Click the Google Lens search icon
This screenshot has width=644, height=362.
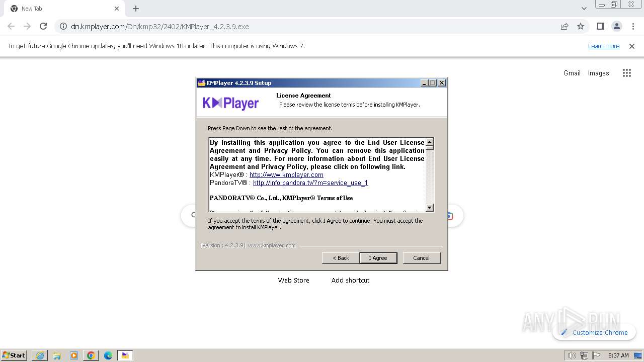click(449, 216)
